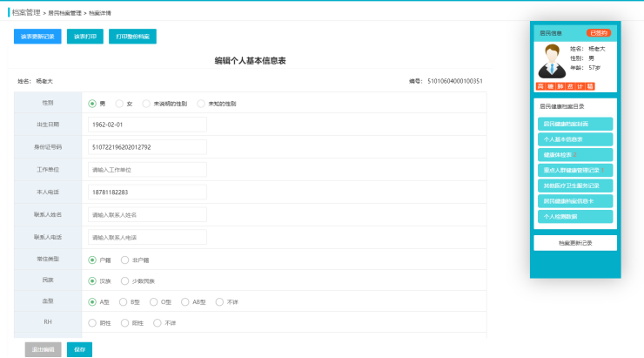
Task: Click the 工作单位 input field
Action: (x=147, y=169)
